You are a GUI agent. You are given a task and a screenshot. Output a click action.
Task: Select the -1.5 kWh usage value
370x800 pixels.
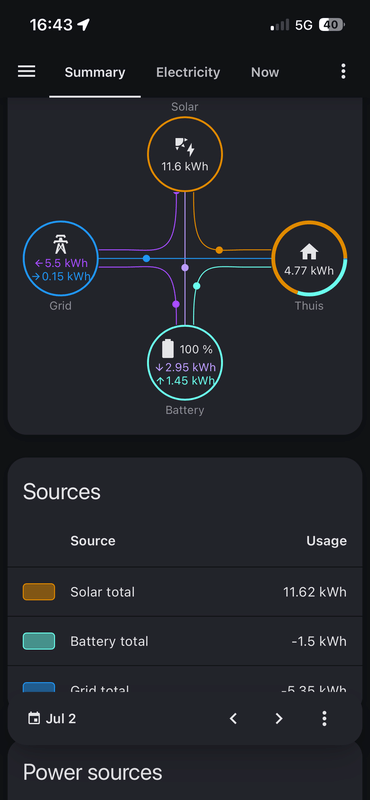pos(319,641)
